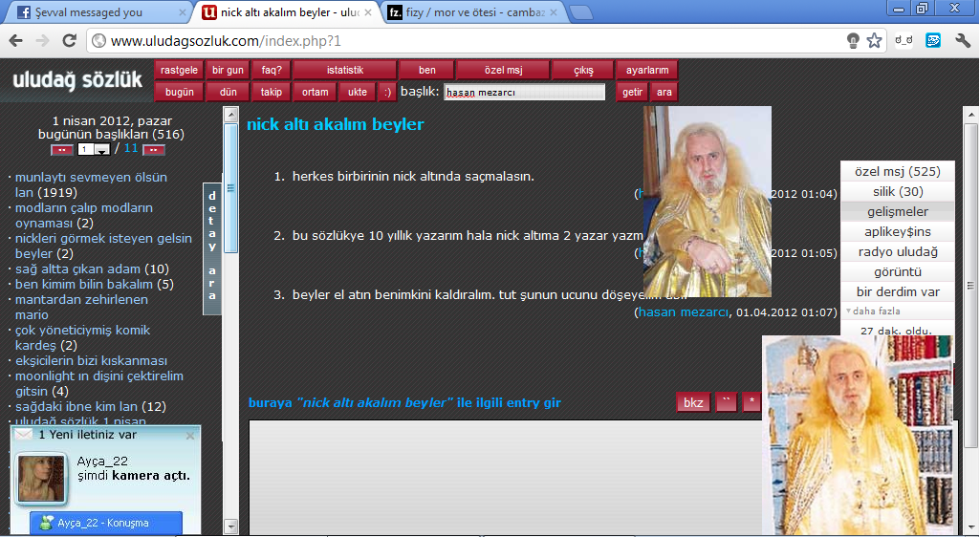
Task: Open ayarlarım settings
Action: pyautogui.click(x=647, y=70)
